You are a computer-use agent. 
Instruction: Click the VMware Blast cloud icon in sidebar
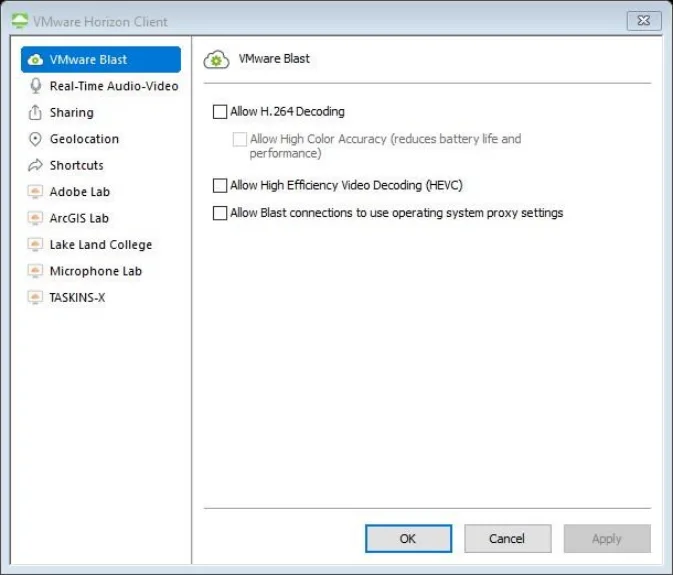click(x=35, y=60)
